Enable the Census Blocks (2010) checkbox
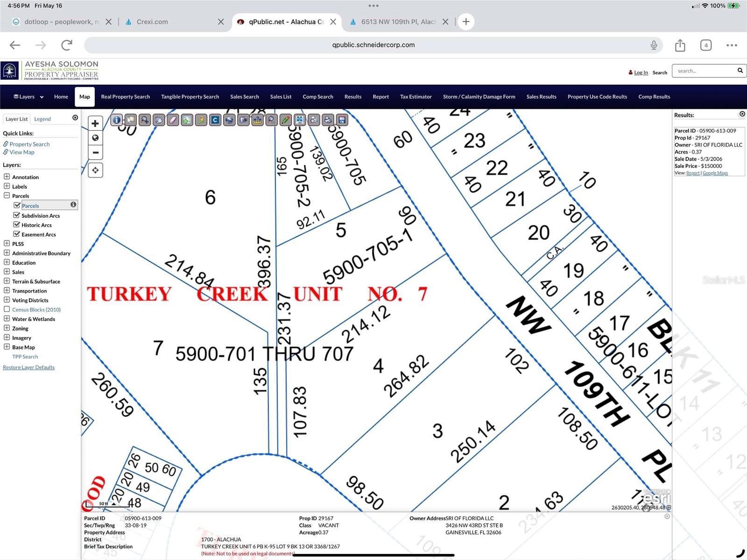Image resolution: width=747 pixels, height=560 pixels. pyautogui.click(x=7, y=309)
